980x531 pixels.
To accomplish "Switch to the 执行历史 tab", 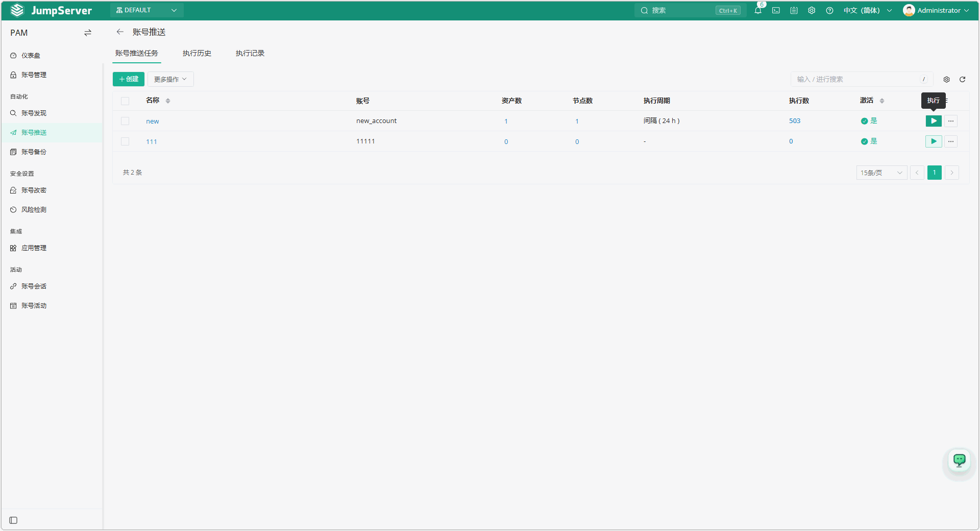I will (197, 53).
